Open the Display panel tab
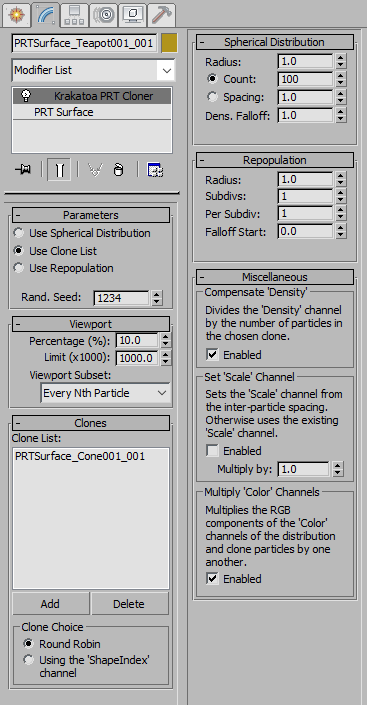The image size is (367, 705). tap(132, 15)
